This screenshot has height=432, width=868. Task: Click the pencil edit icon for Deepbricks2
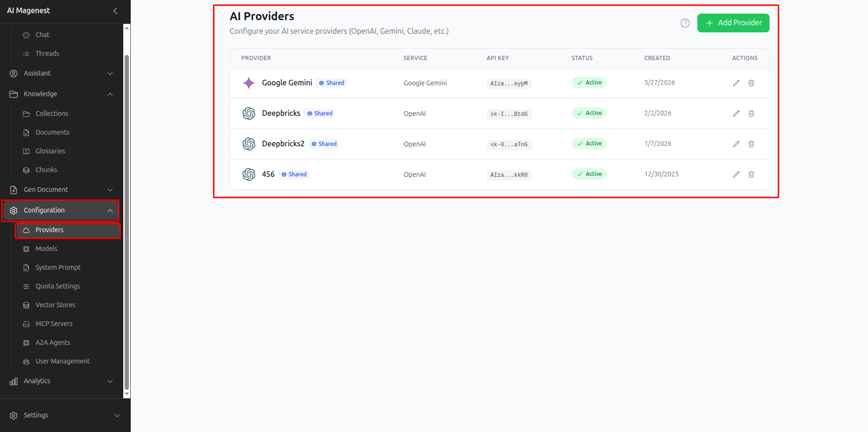click(x=736, y=144)
